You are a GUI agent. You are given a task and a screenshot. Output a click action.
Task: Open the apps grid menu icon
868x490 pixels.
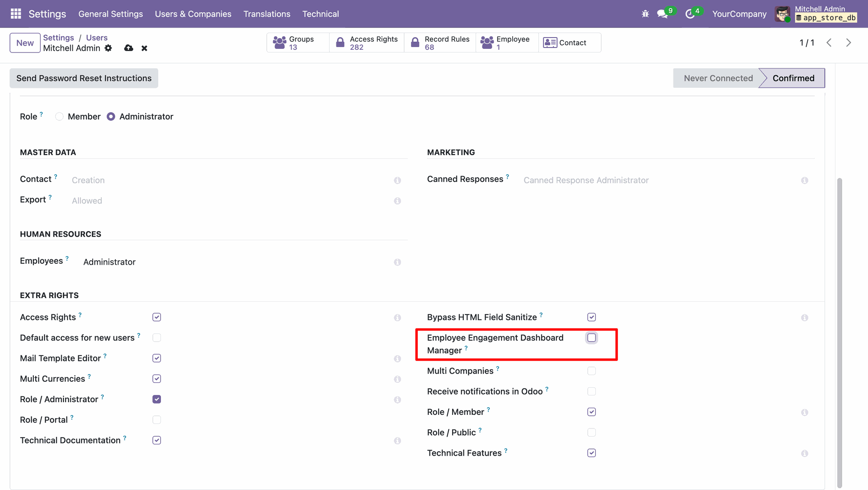16,14
